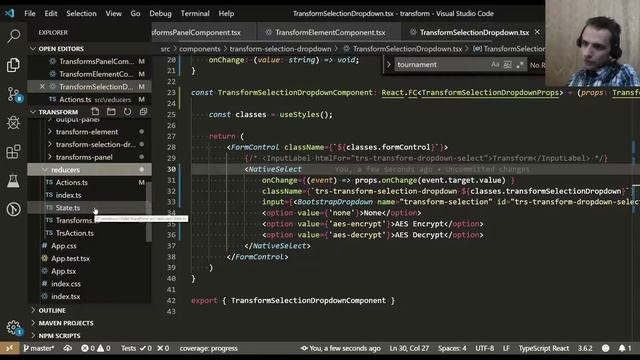Open the Debug menu

click(x=160, y=13)
